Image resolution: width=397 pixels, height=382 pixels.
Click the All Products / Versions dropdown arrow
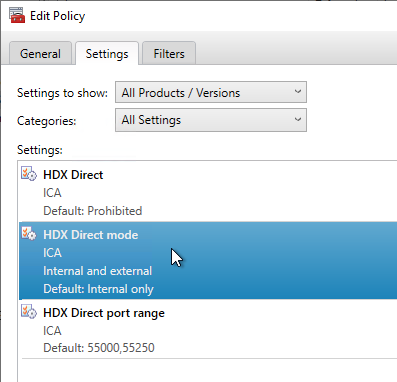pos(298,92)
